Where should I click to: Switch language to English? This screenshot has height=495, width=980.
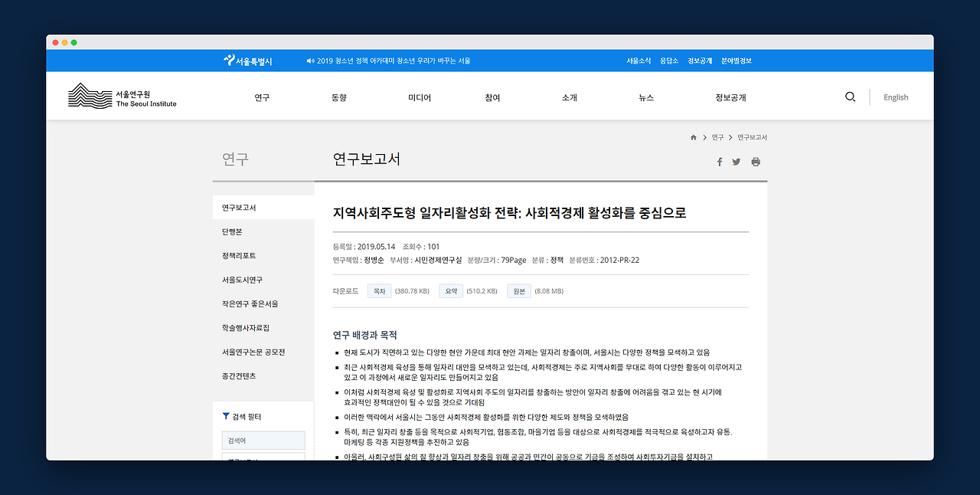[x=896, y=97]
